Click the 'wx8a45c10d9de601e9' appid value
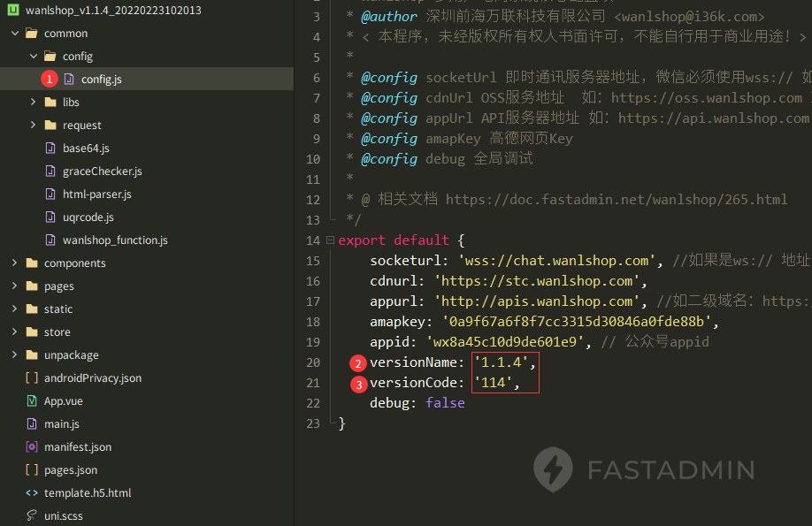 coord(505,342)
